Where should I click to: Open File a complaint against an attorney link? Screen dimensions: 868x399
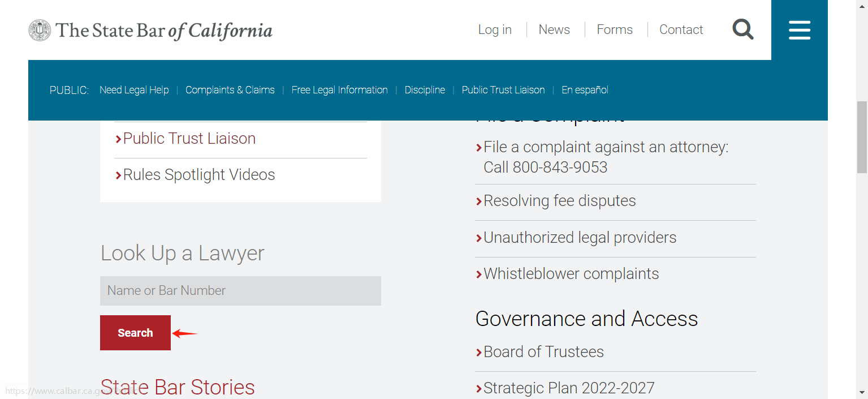[606, 157]
